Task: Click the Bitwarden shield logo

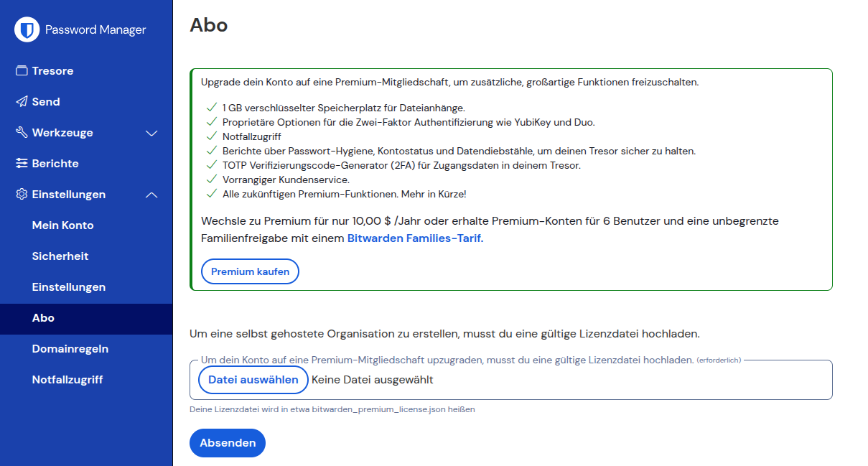Action: (x=27, y=29)
